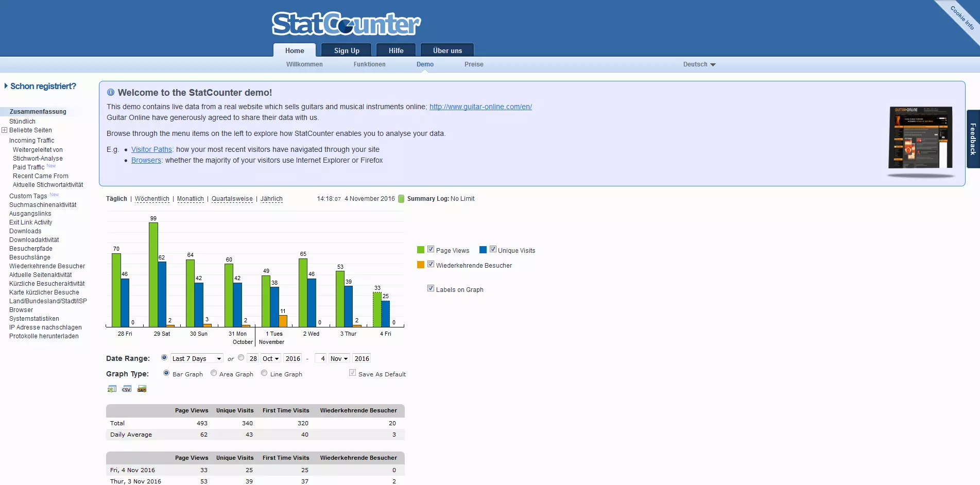This screenshot has width=980, height=485.
Task: Click the StatCounter logo
Action: (346, 24)
